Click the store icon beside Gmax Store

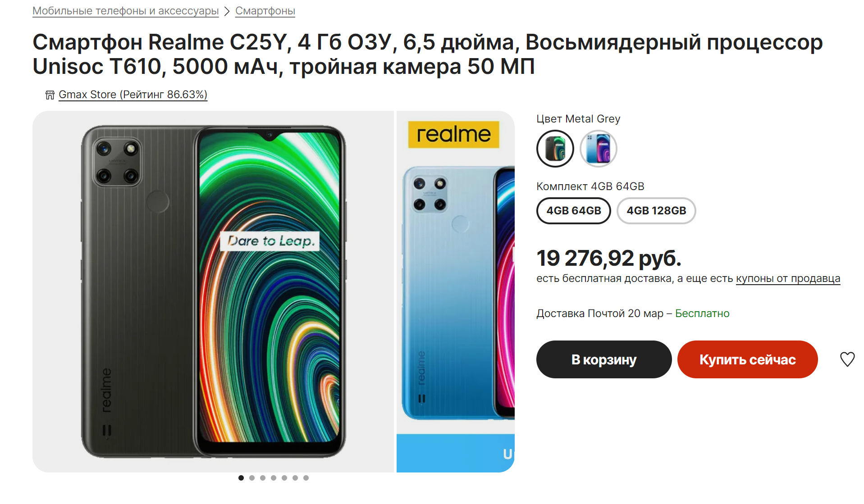(x=50, y=95)
